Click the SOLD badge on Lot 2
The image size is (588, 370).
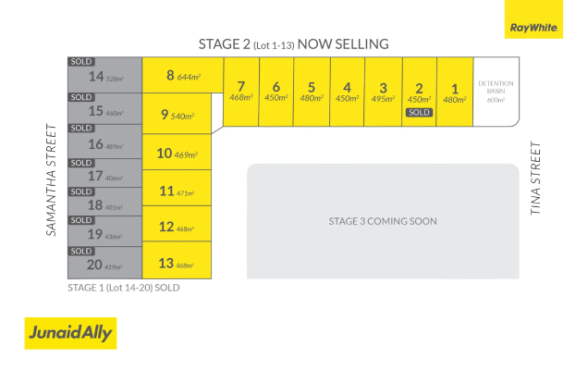(418, 112)
